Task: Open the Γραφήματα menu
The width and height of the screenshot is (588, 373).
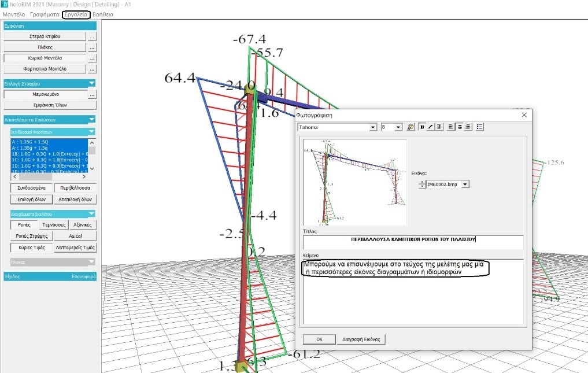Action: (45, 14)
